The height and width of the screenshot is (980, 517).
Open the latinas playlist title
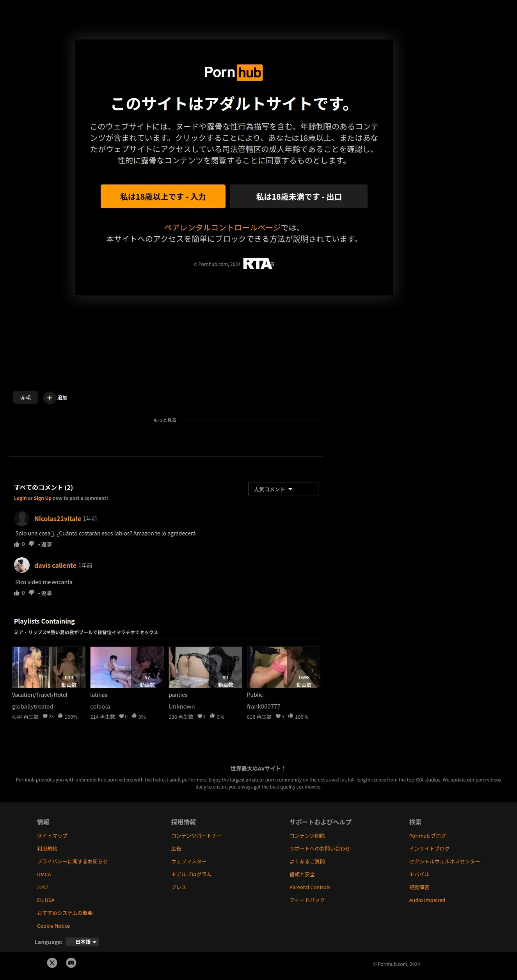pos(99,695)
